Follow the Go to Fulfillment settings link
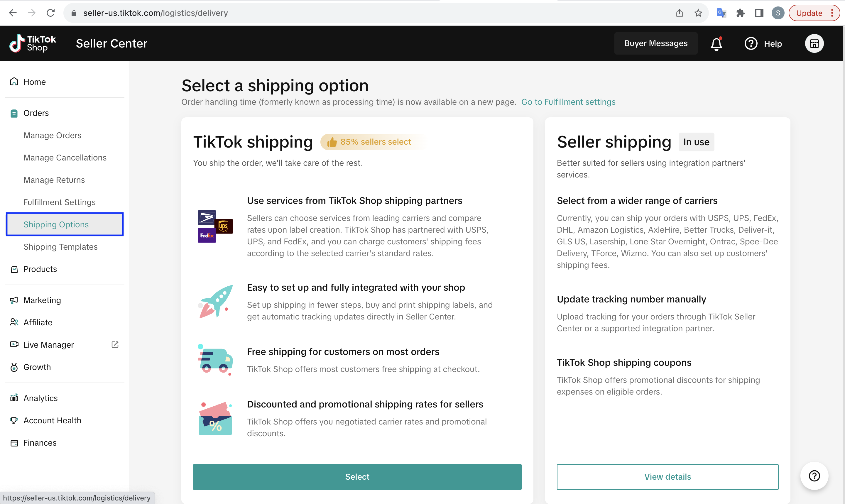This screenshot has width=845, height=504. pos(568,102)
